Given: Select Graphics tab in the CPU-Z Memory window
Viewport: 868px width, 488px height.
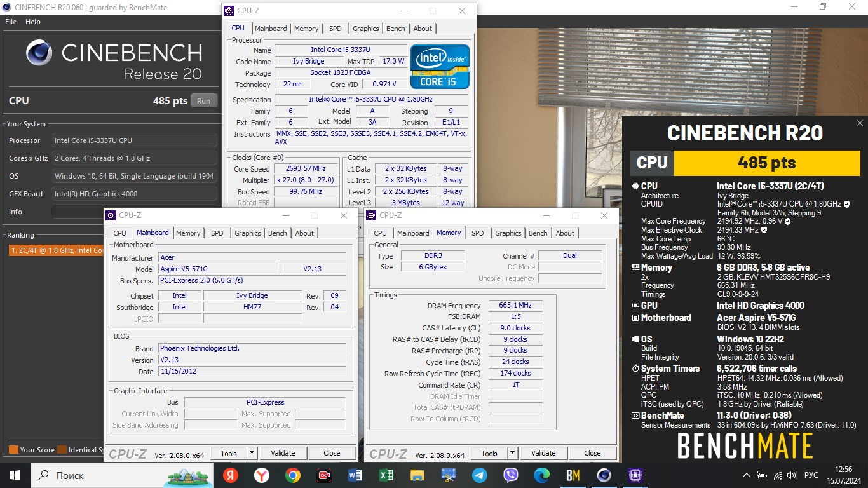Looking at the screenshot, I should coord(508,233).
